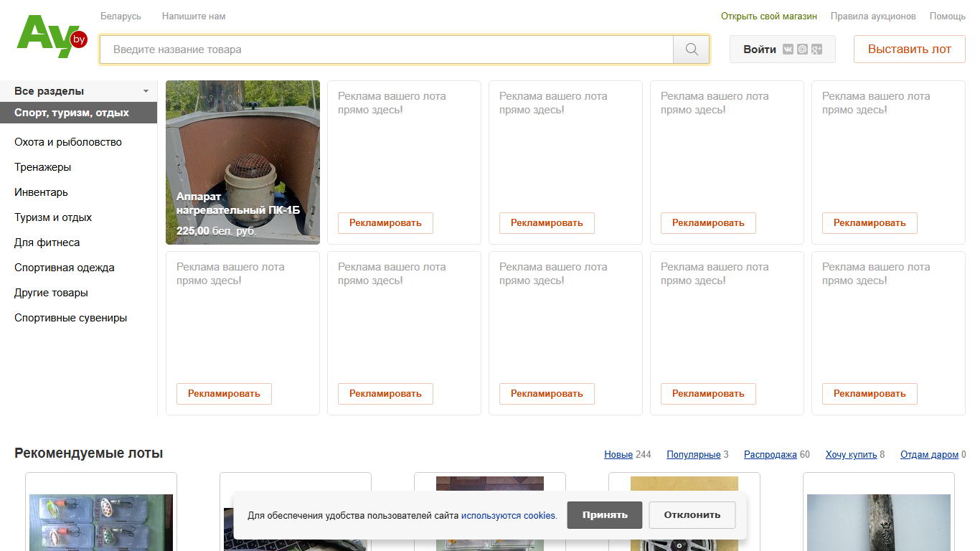Focus the product name search field

387,50
